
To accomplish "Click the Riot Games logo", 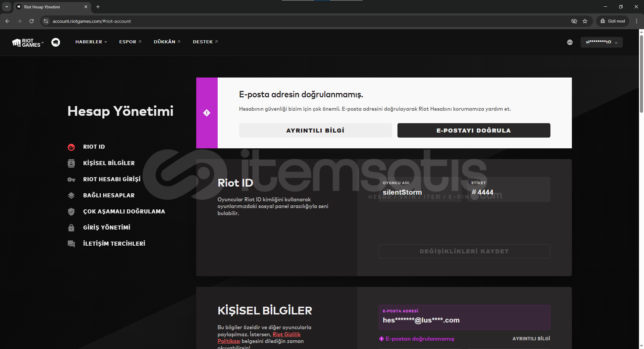I will pos(26,43).
